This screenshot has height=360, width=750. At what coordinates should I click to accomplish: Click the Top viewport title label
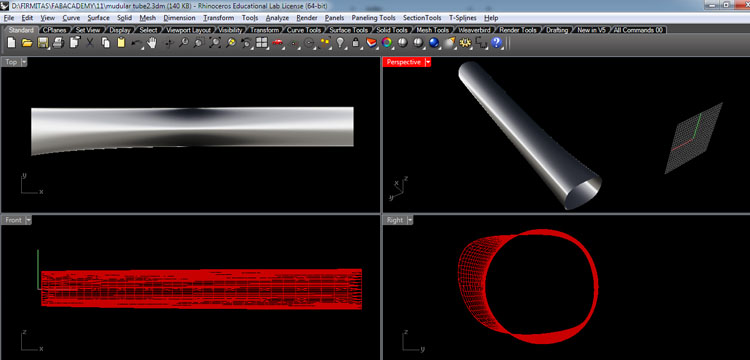click(x=11, y=62)
